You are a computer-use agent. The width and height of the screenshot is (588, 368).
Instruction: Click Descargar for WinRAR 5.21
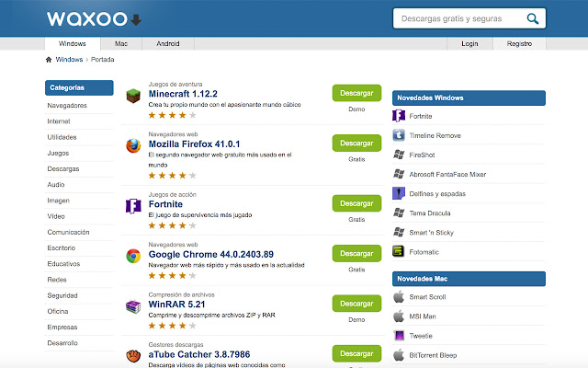pyautogui.click(x=356, y=304)
